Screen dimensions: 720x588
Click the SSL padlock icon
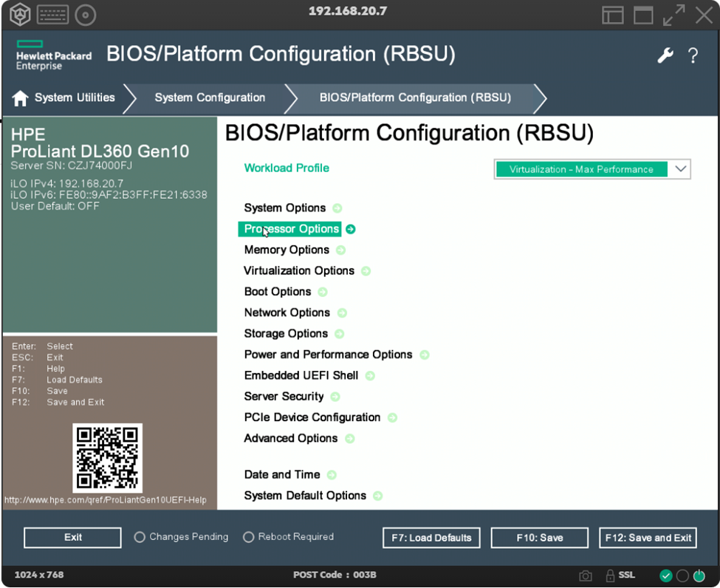610,575
